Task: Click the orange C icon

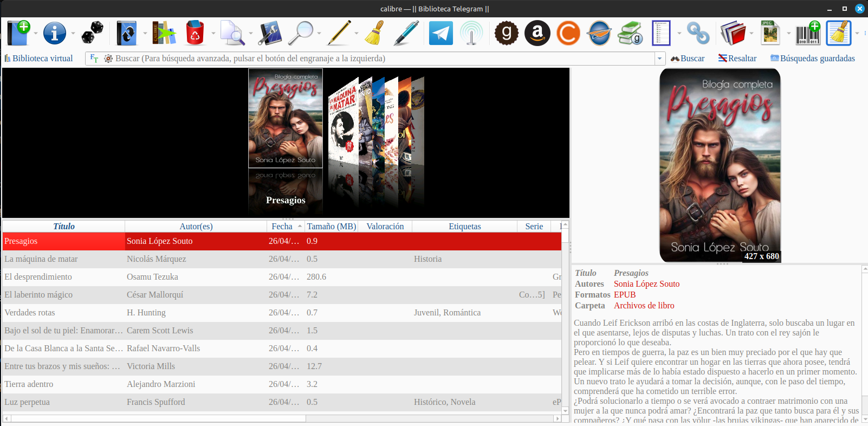Action: pos(568,33)
